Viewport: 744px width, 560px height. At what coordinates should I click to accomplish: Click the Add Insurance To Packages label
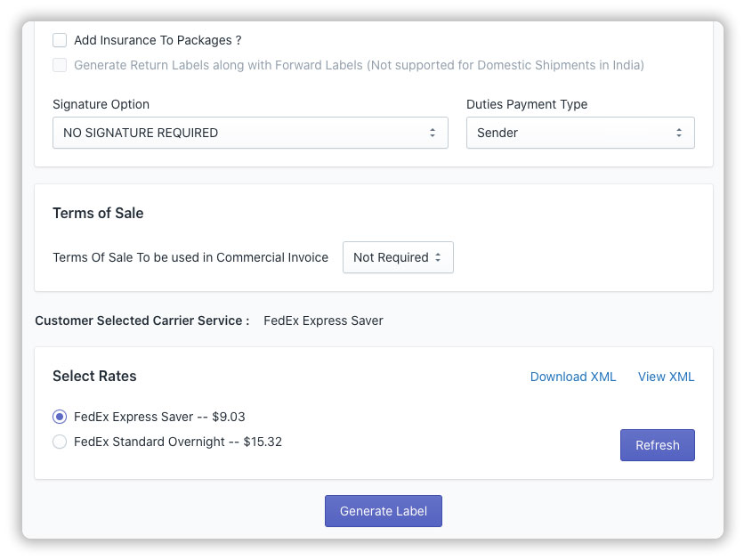[158, 40]
